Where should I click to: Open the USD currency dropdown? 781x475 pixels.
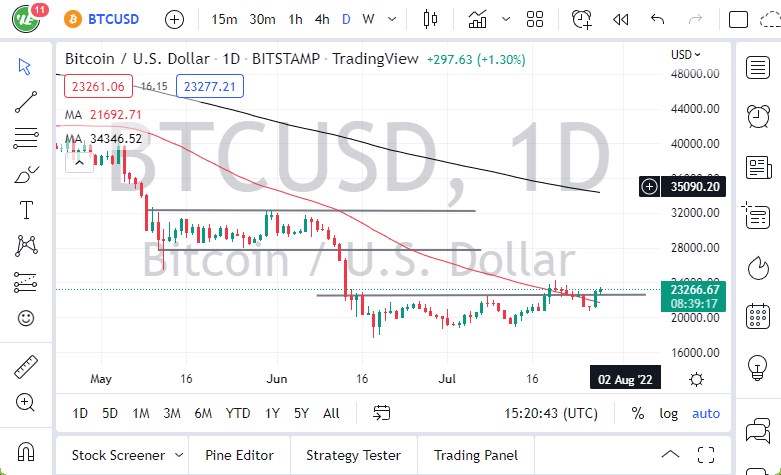click(685, 55)
